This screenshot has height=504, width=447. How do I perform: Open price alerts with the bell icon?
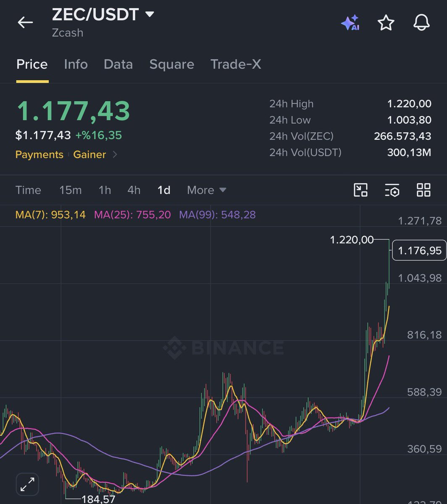tap(421, 23)
